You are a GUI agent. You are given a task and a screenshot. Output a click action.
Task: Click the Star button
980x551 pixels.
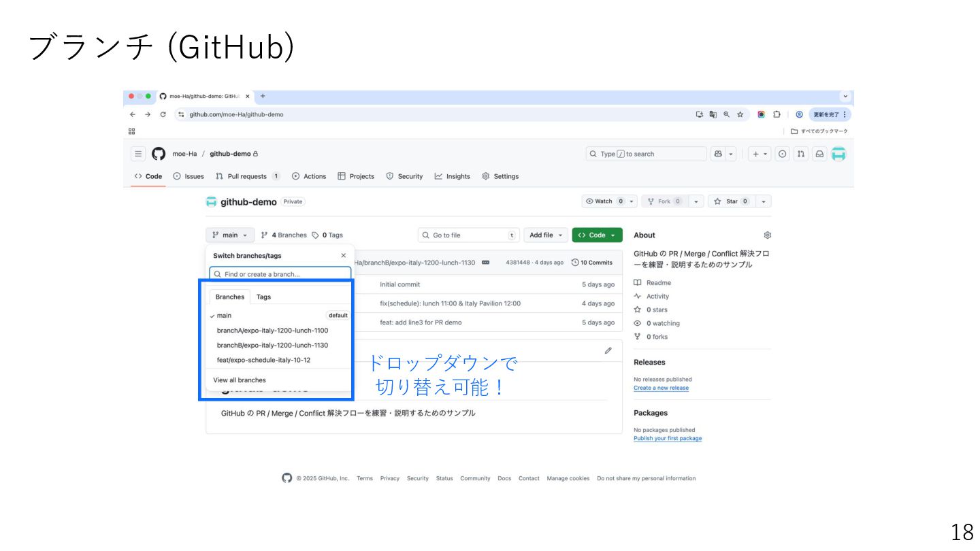point(732,201)
